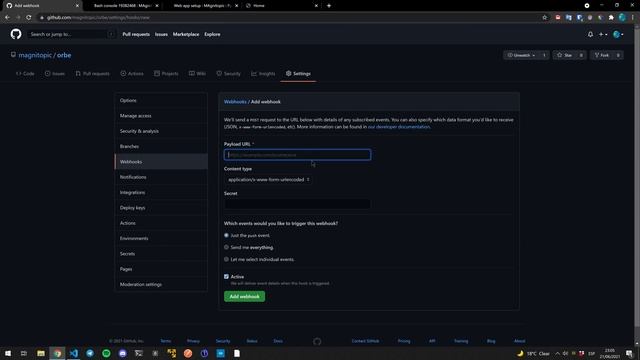Expand the plus create-new menu

603,34
